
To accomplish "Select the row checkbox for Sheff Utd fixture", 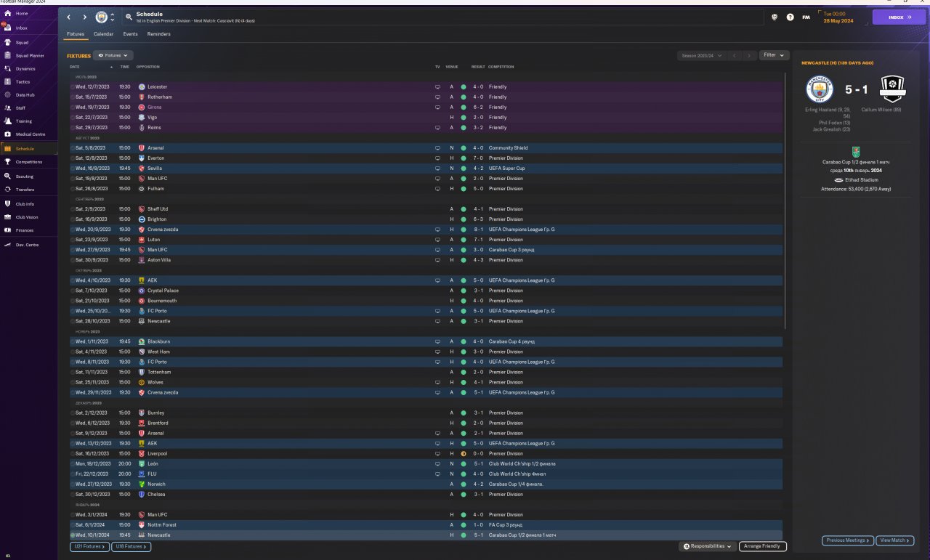I will [73, 209].
